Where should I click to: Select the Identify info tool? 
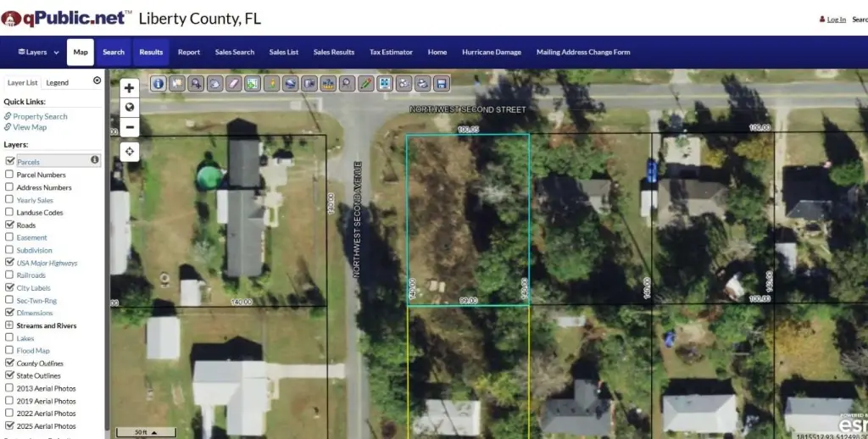pyautogui.click(x=159, y=83)
